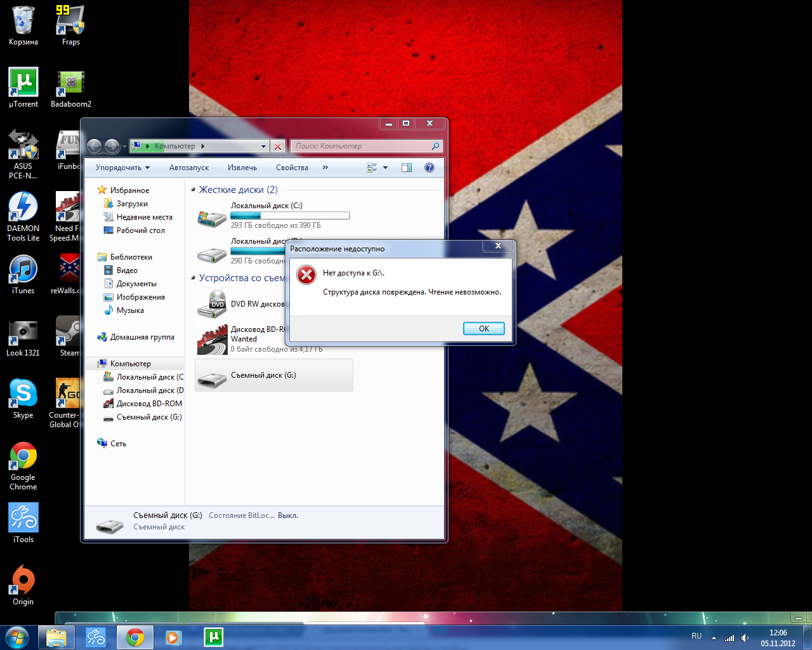Open Рабочий стол in navigation pane
Image resolution: width=812 pixels, height=650 pixels.
[x=140, y=230]
